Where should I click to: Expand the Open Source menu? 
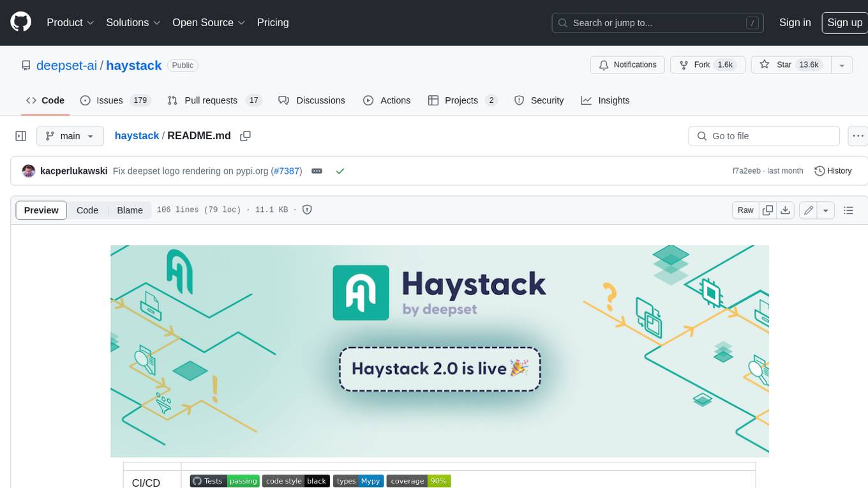point(209,22)
